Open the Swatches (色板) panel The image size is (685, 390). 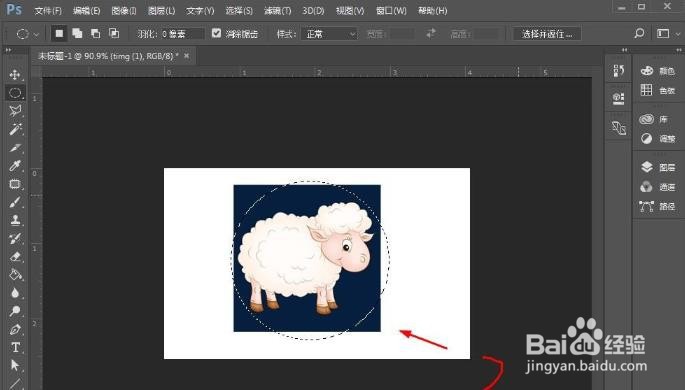(658, 90)
